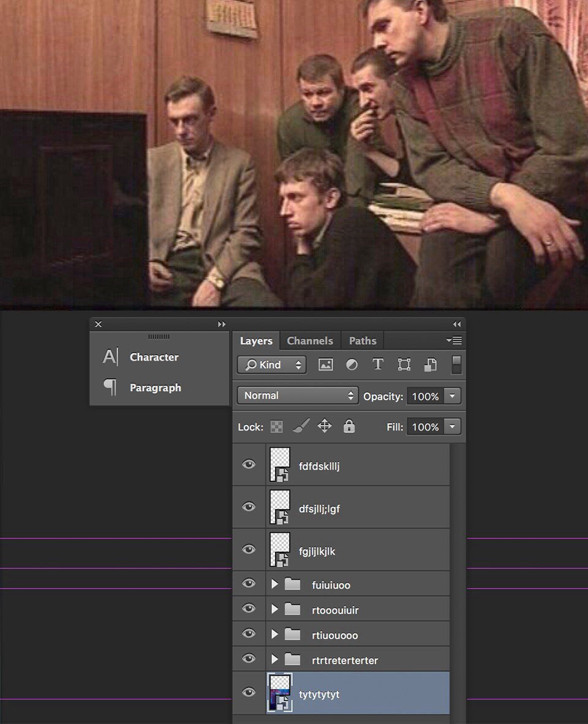Select layer named fdfdsklllj
The image size is (588, 724).
pyautogui.click(x=319, y=466)
